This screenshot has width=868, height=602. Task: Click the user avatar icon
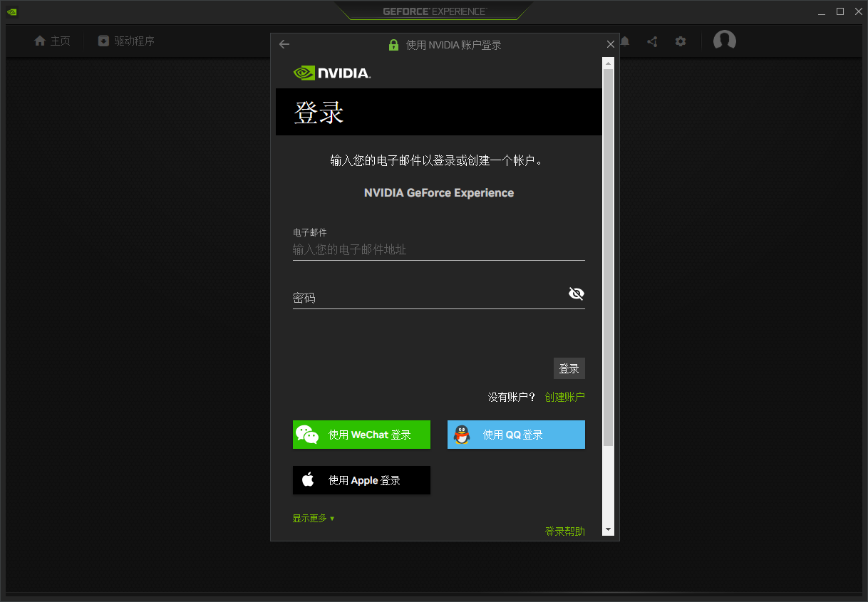[725, 41]
